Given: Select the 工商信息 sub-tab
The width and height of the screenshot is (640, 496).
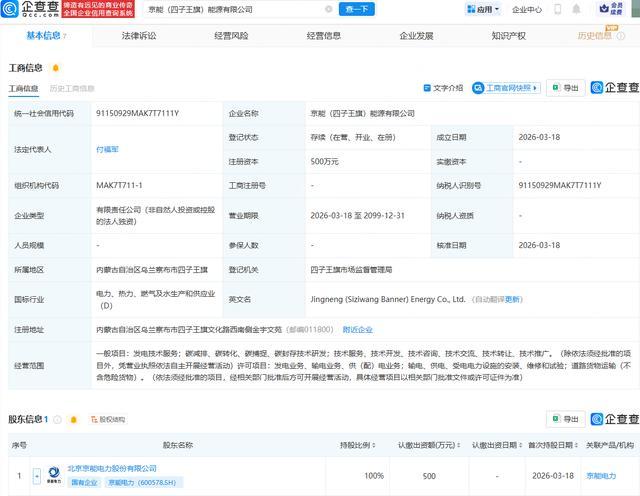Looking at the screenshot, I should (x=23, y=88).
